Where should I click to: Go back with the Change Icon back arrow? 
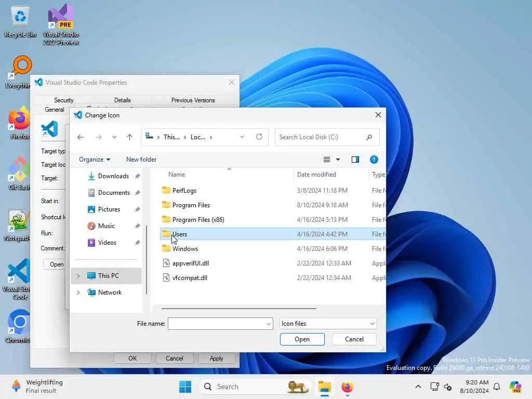[x=81, y=137]
